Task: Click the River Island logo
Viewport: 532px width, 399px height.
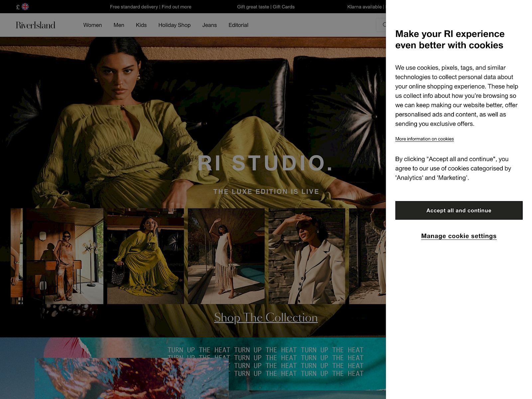Action: pos(35,25)
